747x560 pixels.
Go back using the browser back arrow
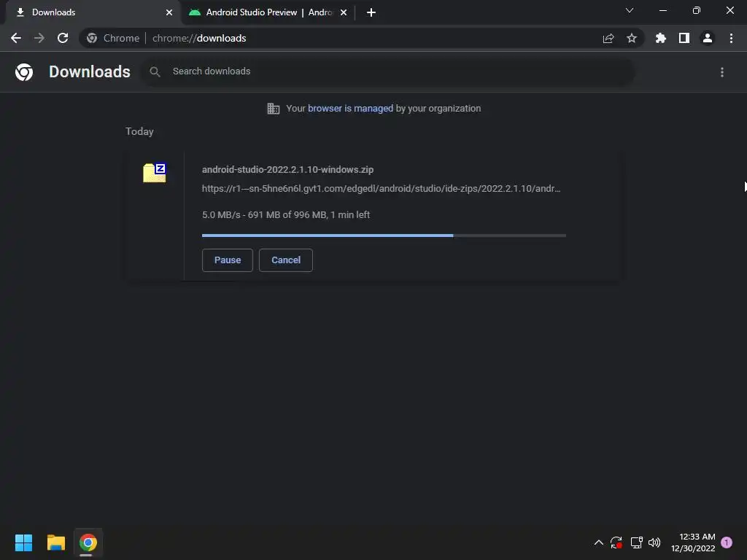pyautogui.click(x=16, y=38)
